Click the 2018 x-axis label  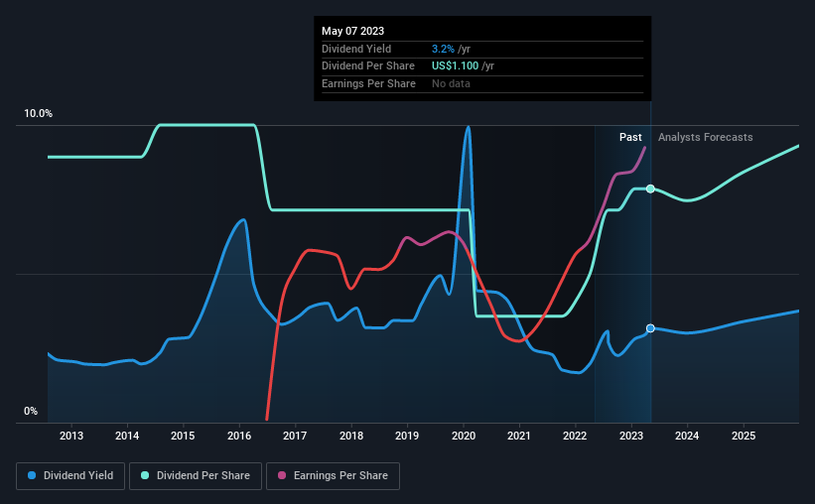(351, 436)
